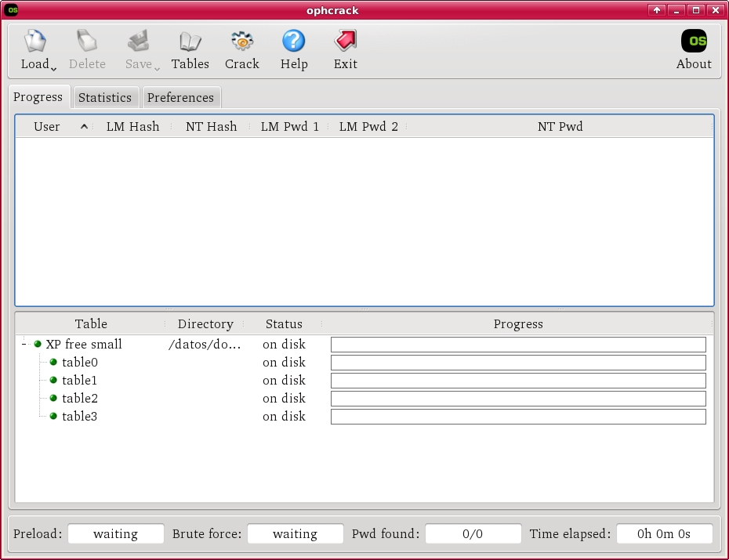The height and width of the screenshot is (560, 729).
Task: Switch to the Progress tab
Action: (38, 97)
